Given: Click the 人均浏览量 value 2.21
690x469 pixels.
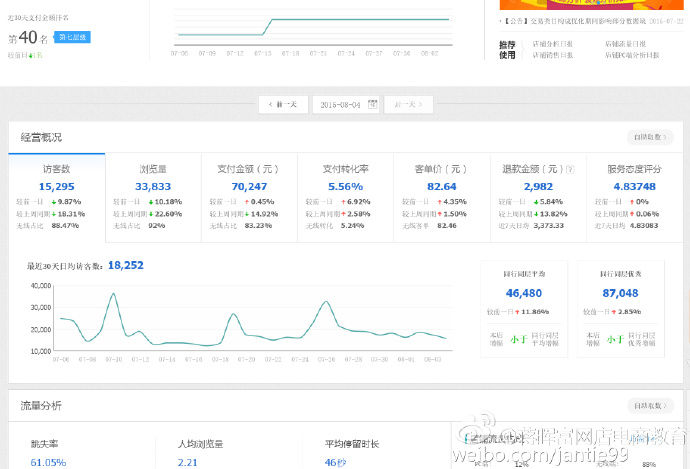Looking at the screenshot, I should [187, 462].
